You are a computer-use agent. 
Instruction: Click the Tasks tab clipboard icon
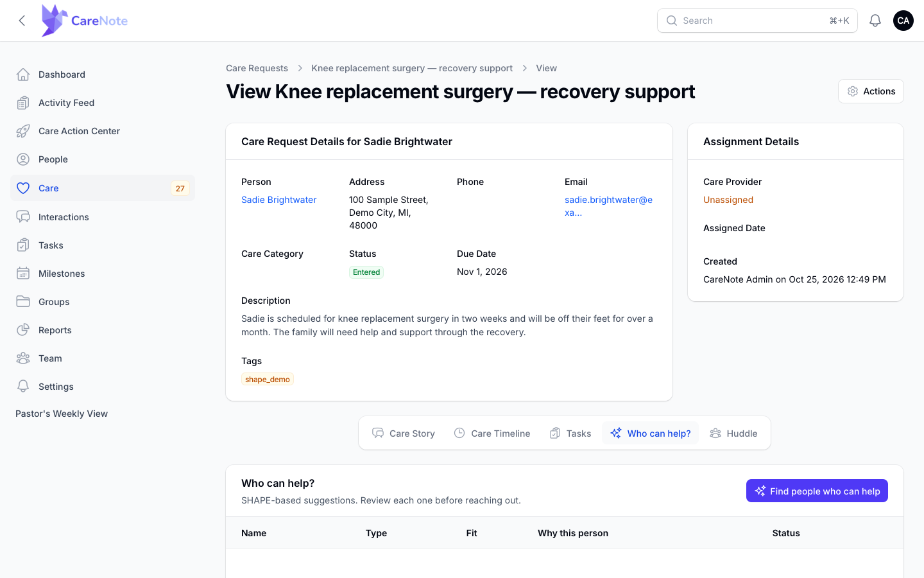pyautogui.click(x=555, y=433)
